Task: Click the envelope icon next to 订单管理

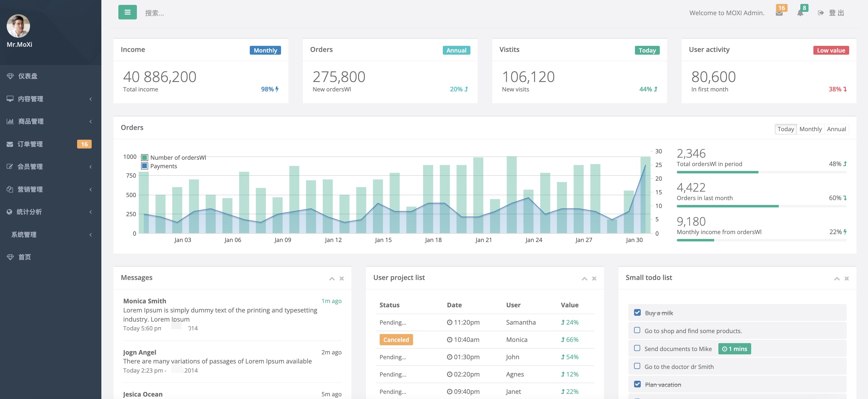Action: (10, 144)
